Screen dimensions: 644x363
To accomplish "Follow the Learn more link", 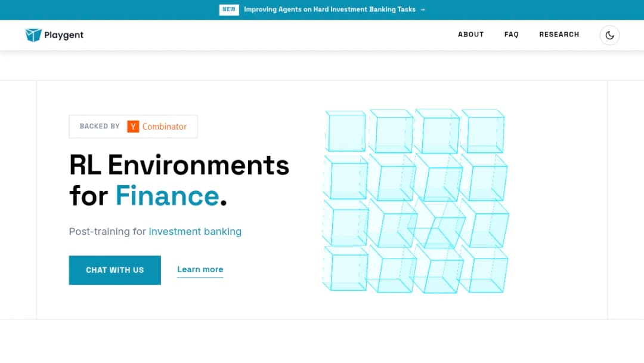I will (200, 270).
